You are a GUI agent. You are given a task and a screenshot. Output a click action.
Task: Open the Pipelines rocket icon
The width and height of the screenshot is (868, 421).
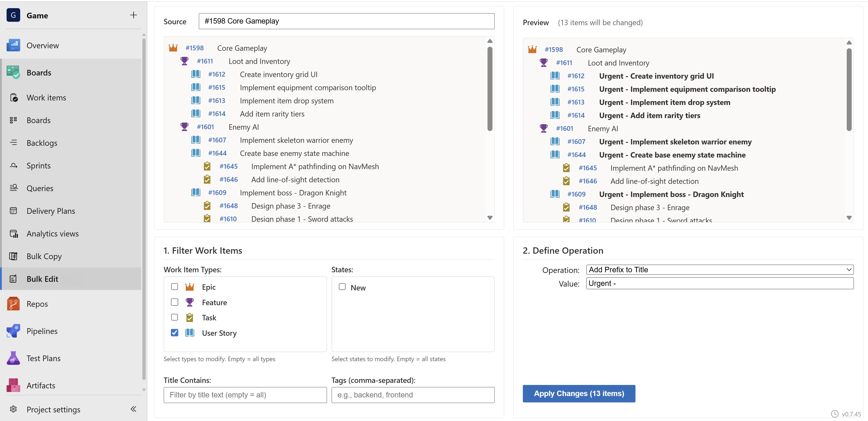[x=13, y=331]
